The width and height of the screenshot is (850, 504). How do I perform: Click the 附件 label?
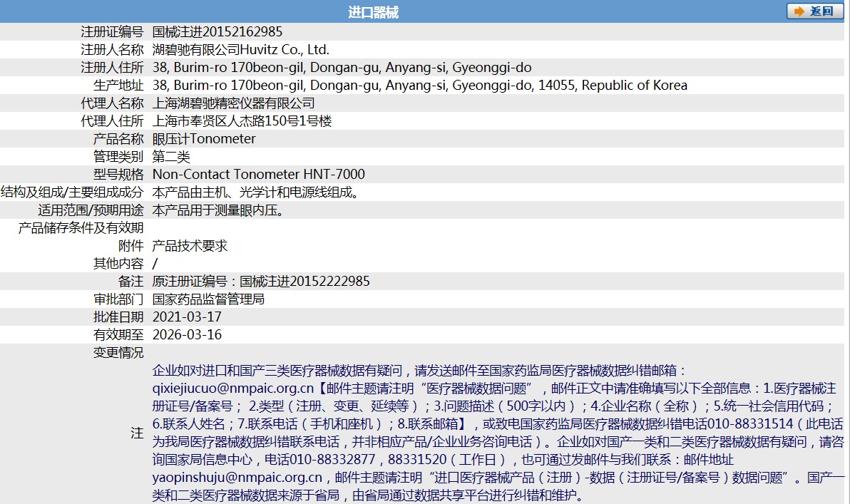coord(130,246)
